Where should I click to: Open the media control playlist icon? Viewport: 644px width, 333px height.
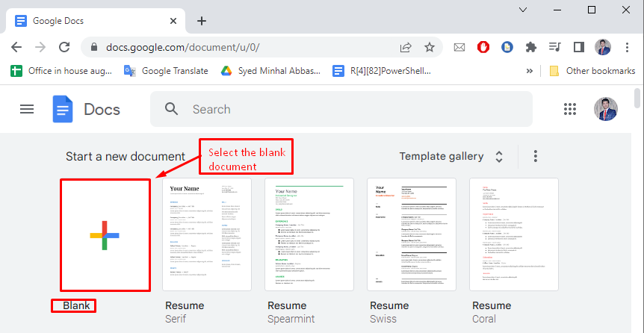[x=555, y=47]
